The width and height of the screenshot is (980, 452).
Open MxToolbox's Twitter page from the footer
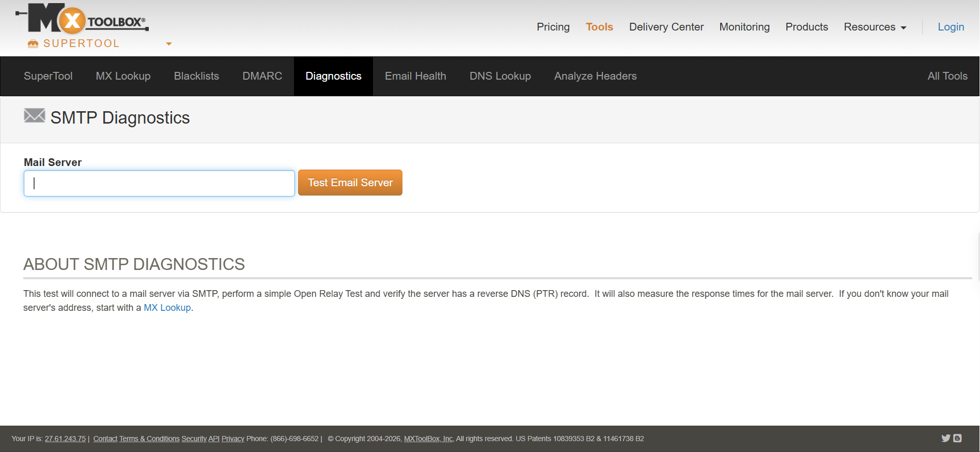[x=946, y=438]
